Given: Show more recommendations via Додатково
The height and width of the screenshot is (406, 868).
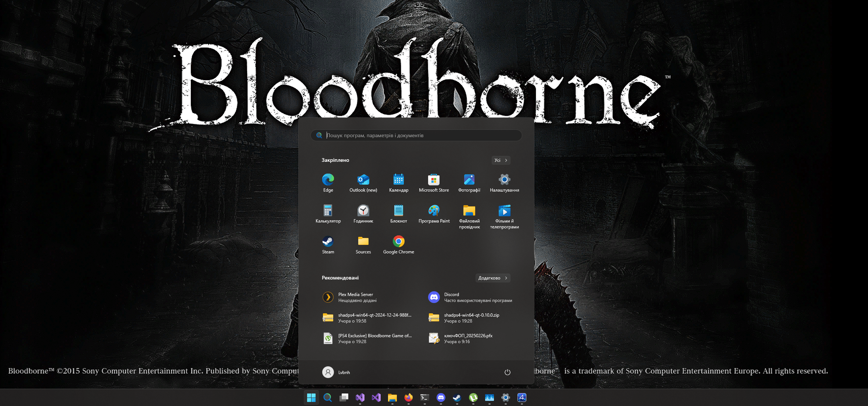Looking at the screenshot, I should click(493, 278).
